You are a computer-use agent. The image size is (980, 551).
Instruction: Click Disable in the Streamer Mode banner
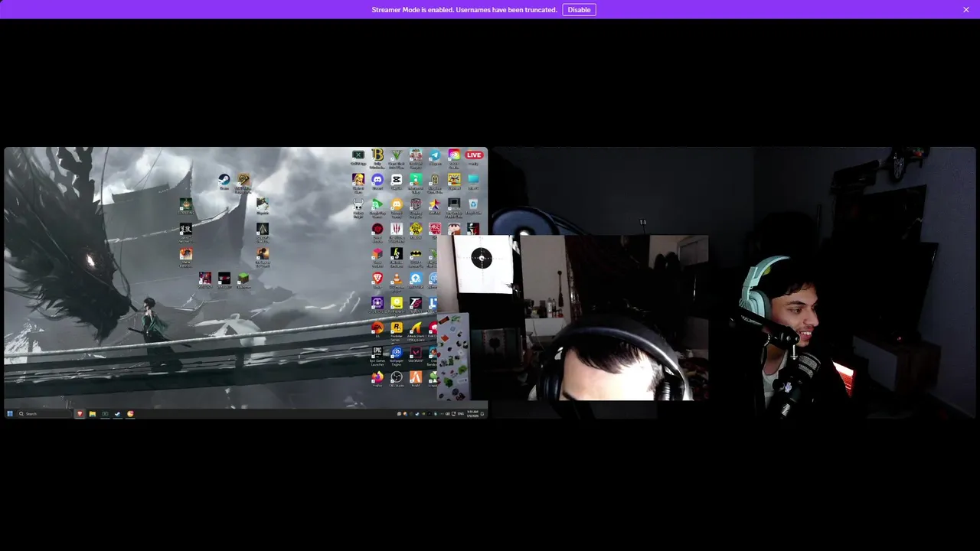(579, 9)
